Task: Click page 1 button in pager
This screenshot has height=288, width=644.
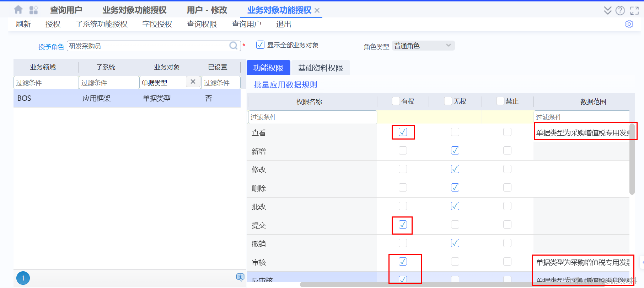Action: 23,278
